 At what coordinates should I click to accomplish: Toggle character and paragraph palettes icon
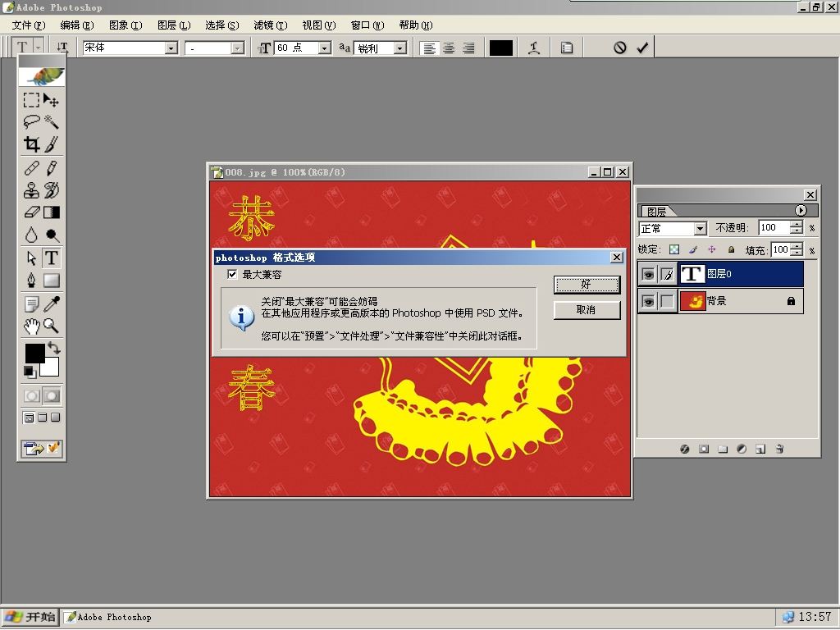pos(567,48)
